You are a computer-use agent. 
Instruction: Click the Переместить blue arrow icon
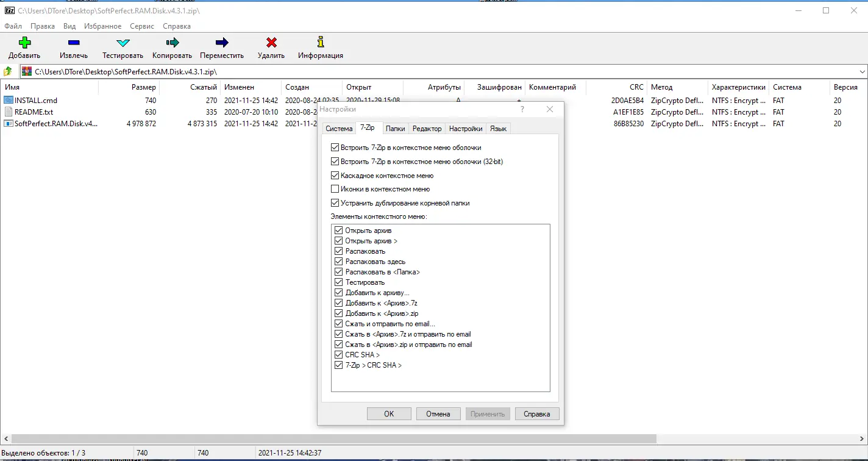coord(222,43)
